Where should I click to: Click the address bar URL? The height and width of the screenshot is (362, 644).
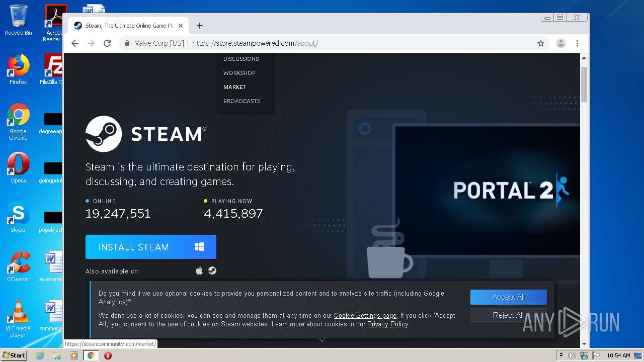(255, 43)
